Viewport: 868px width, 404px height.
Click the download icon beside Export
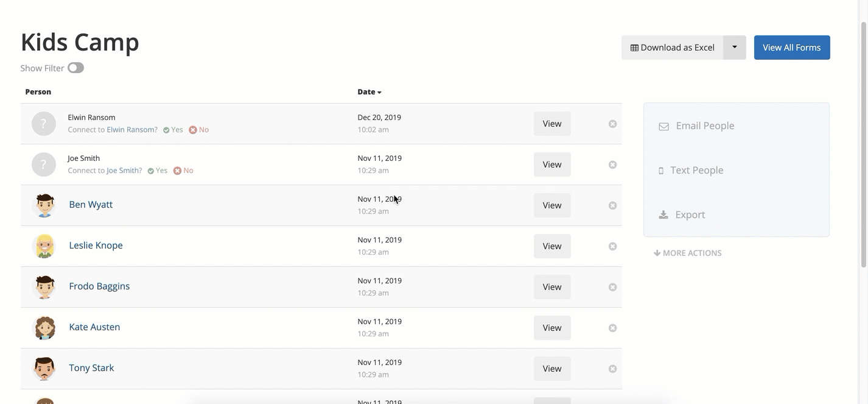coord(663,214)
